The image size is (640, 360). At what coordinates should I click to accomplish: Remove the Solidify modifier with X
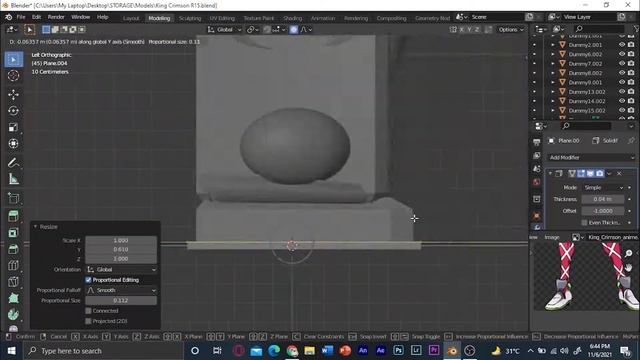(x=619, y=173)
